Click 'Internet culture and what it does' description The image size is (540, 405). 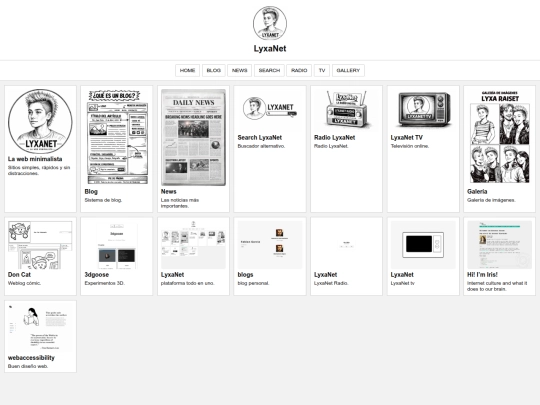click(x=497, y=286)
